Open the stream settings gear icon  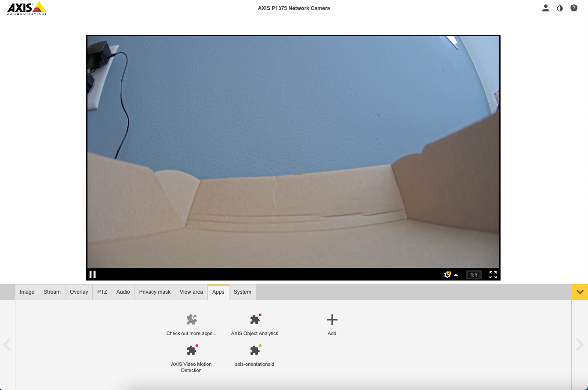coord(447,274)
